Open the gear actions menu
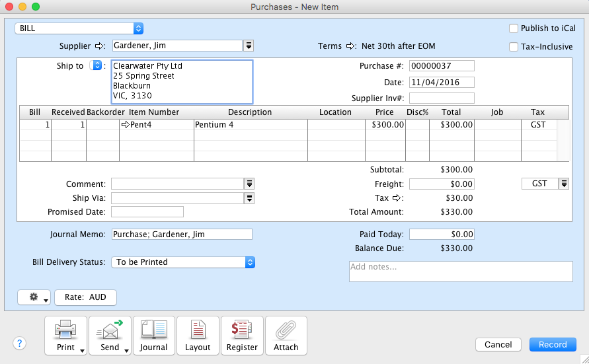The width and height of the screenshot is (589, 364). [34, 297]
